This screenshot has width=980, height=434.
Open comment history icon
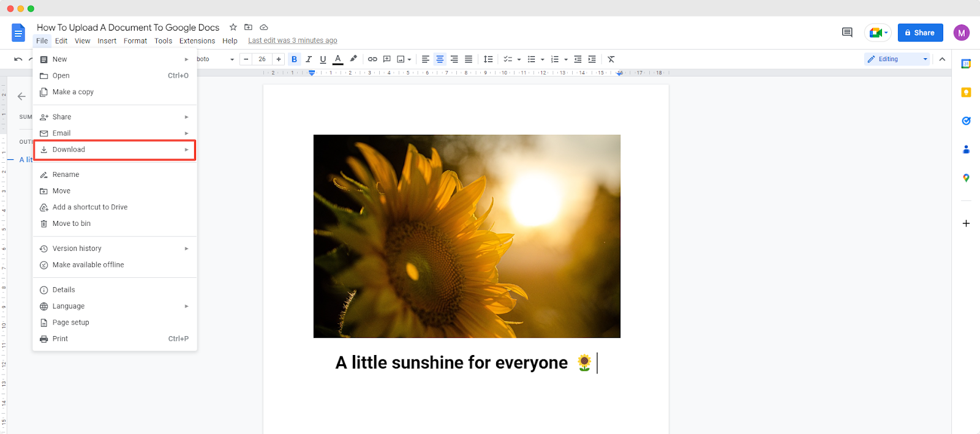coord(847,32)
